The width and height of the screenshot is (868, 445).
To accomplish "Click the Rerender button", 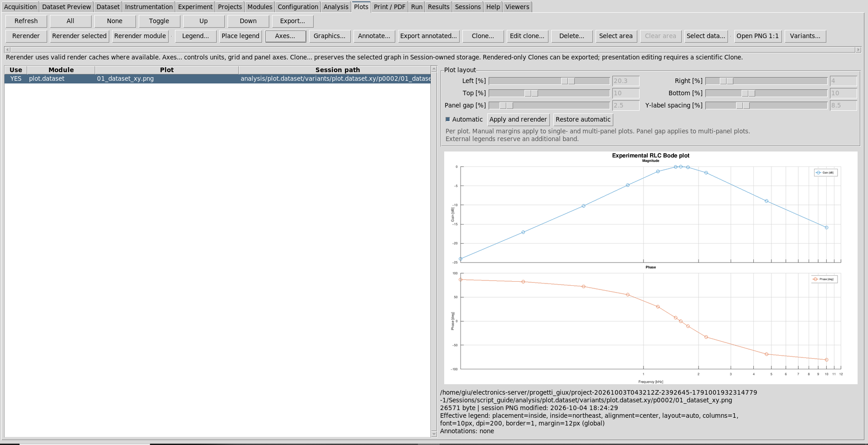I will pyautogui.click(x=26, y=36).
